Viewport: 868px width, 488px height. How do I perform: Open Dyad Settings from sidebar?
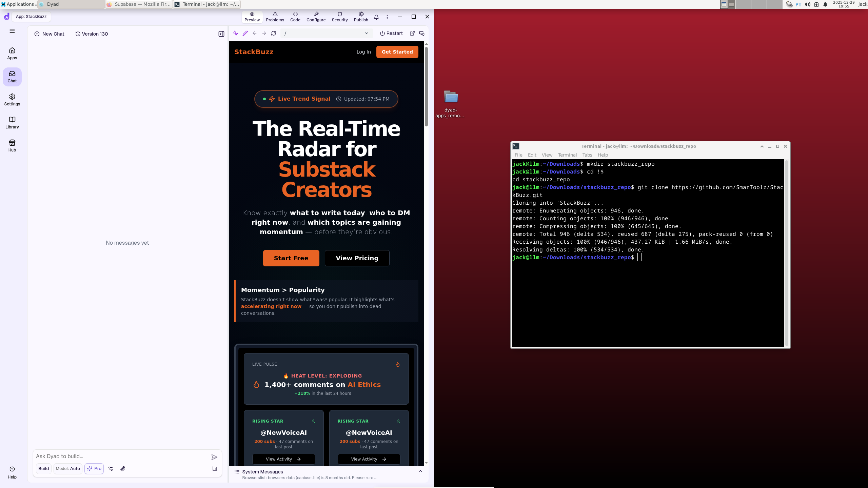click(12, 100)
